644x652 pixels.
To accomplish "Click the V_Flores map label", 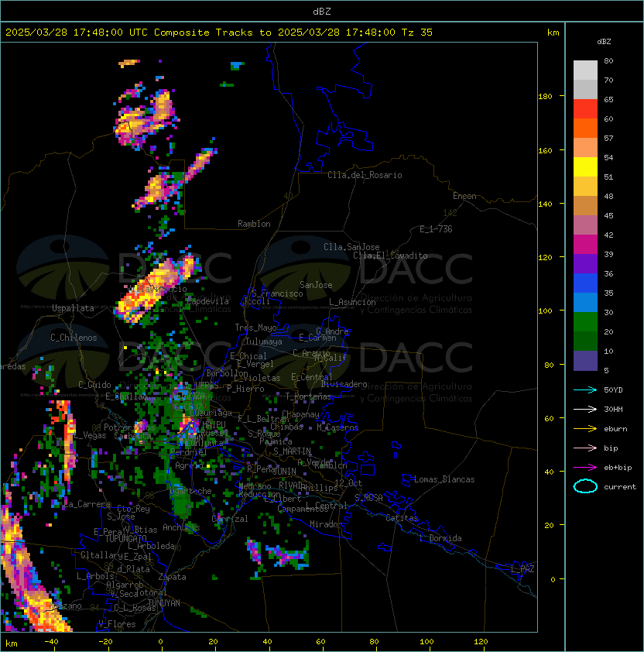I will click(117, 624).
